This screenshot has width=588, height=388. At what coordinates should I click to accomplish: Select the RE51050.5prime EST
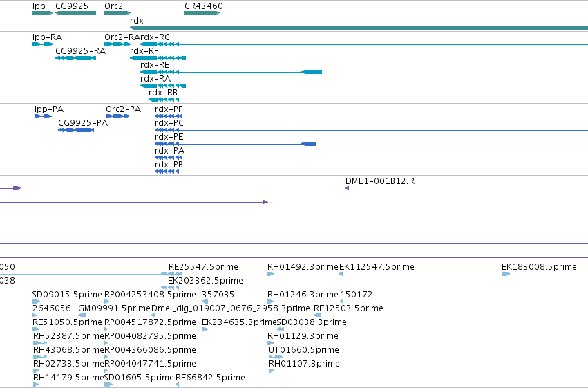(37, 329)
